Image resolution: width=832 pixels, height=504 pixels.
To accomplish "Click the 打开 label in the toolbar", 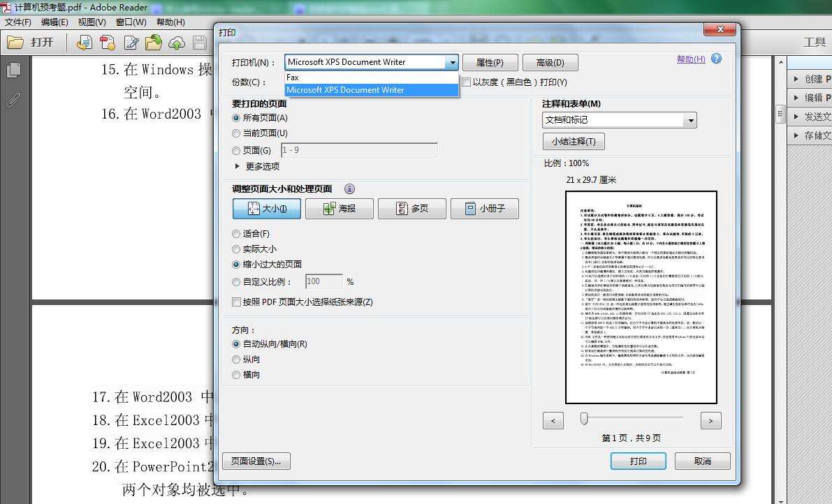I will tap(42, 43).
